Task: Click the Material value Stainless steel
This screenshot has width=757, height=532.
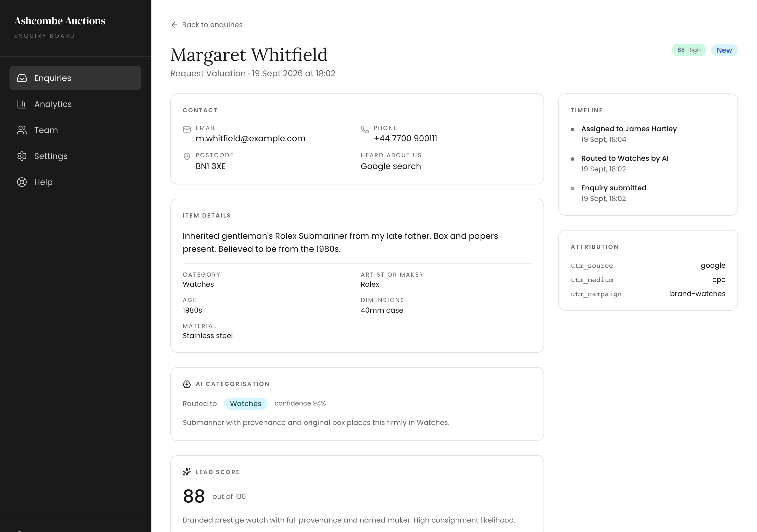Action: pyautogui.click(x=207, y=335)
